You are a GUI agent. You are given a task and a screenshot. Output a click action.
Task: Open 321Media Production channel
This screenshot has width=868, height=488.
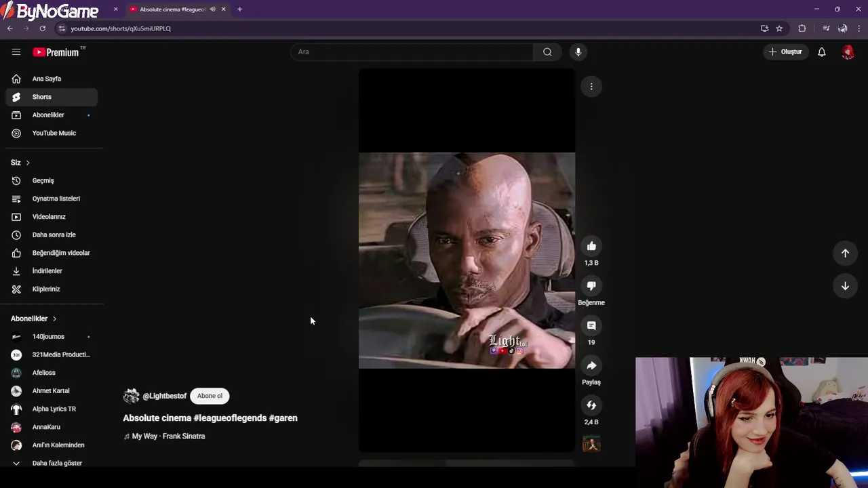tap(52, 354)
